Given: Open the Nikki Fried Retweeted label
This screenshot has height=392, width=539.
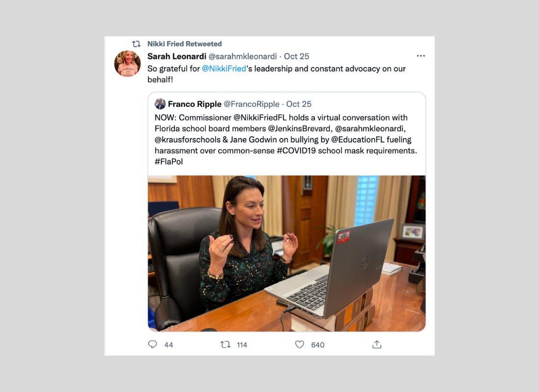Looking at the screenshot, I should click(x=185, y=44).
